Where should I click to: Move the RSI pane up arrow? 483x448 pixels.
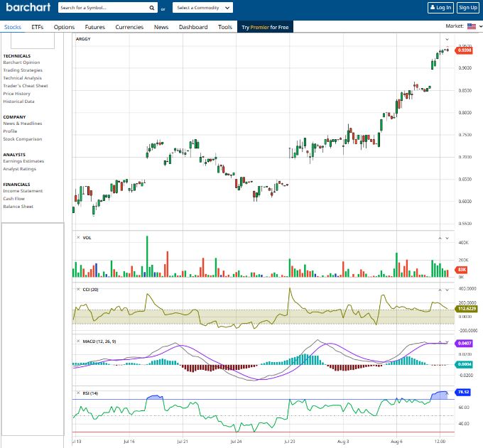[447, 393]
